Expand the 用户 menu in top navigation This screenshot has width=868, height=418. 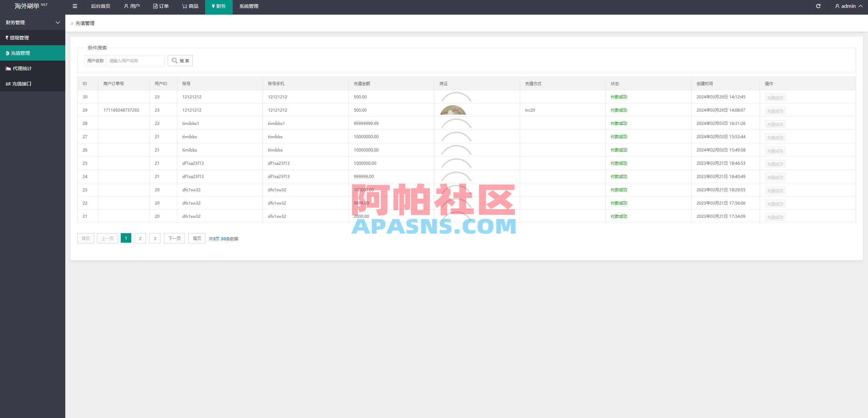132,6
